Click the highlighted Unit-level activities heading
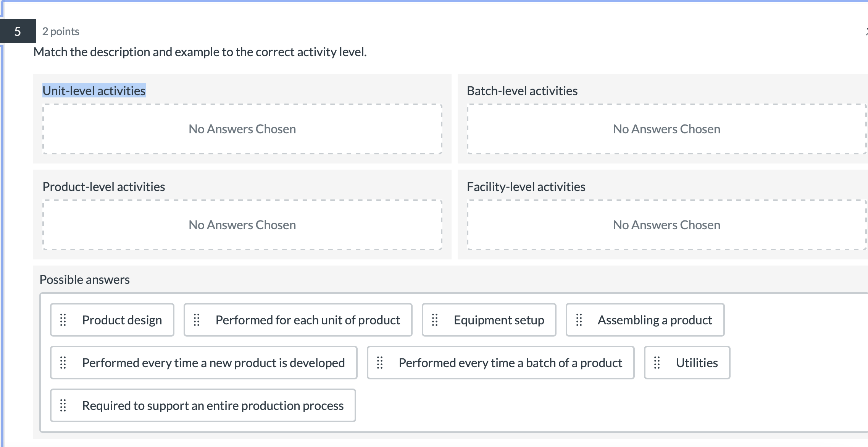Image resolution: width=868 pixels, height=447 pixels. [94, 91]
